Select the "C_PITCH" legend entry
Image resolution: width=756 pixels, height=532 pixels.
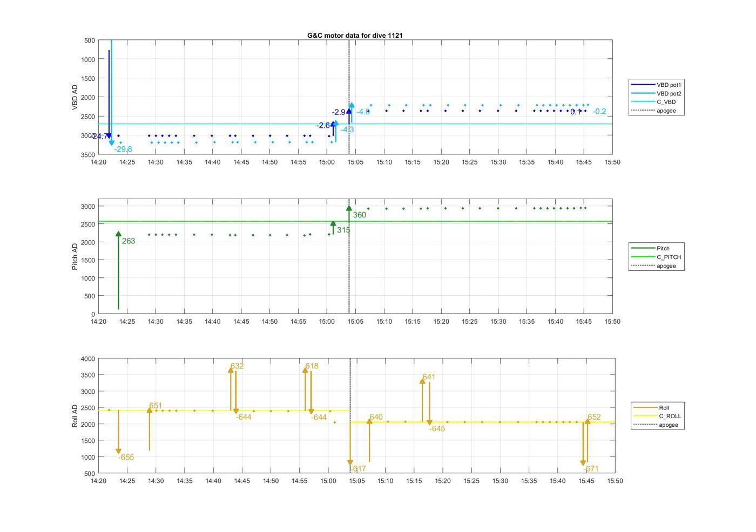tap(657, 257)
